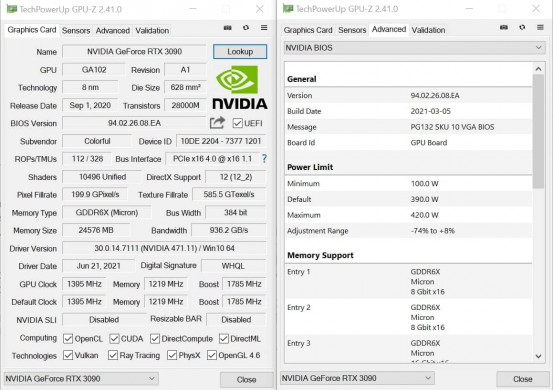This screenshot has height=390, width=553.
Task: Click the Lookup button
Action: pyautogui.click(x=240, y=51)
